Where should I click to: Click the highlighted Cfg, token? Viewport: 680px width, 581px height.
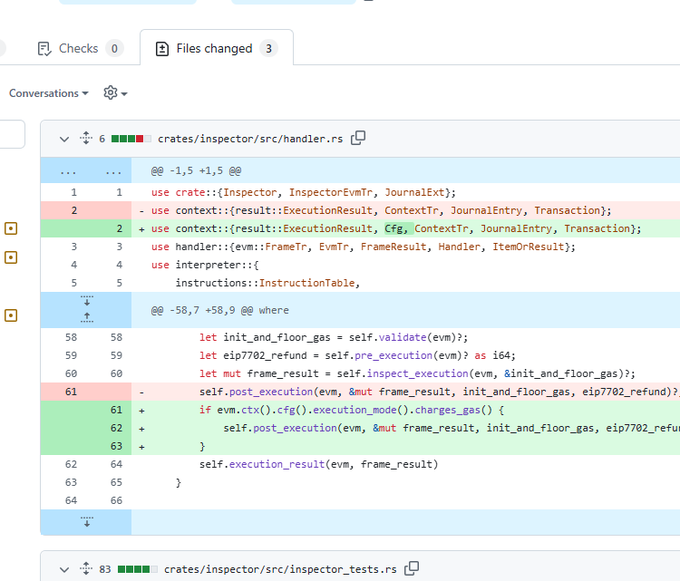click(x=397, y=228)
